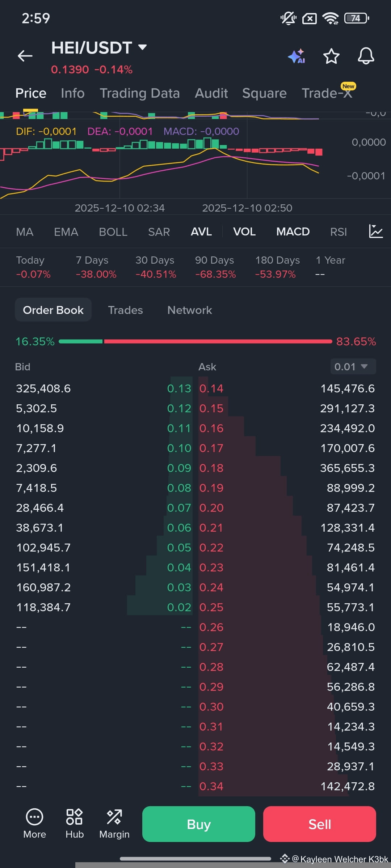
Task: Tap the green Buy button
Action: tap(199, 824)
